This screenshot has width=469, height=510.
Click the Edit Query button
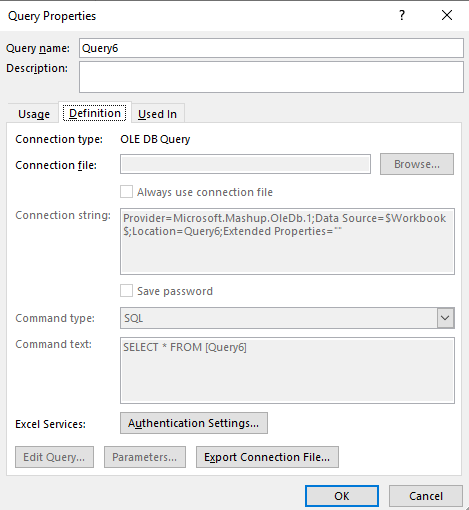[54, 457]
